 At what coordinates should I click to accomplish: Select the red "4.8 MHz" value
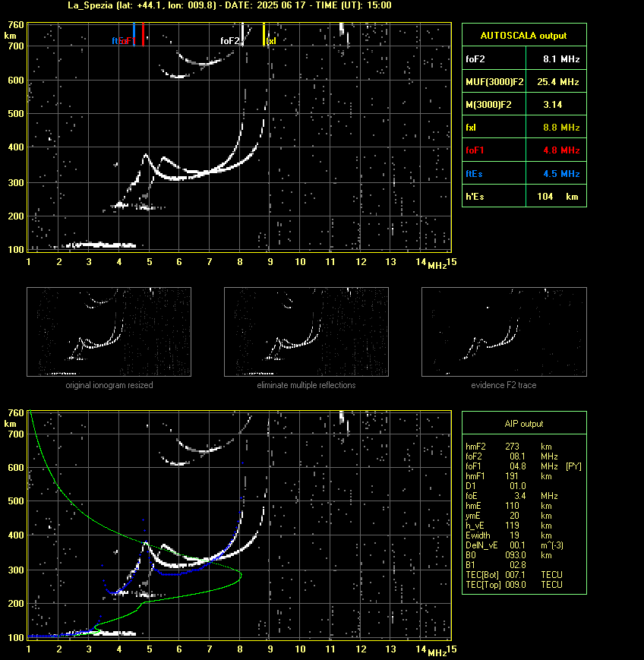coord(561,150)
